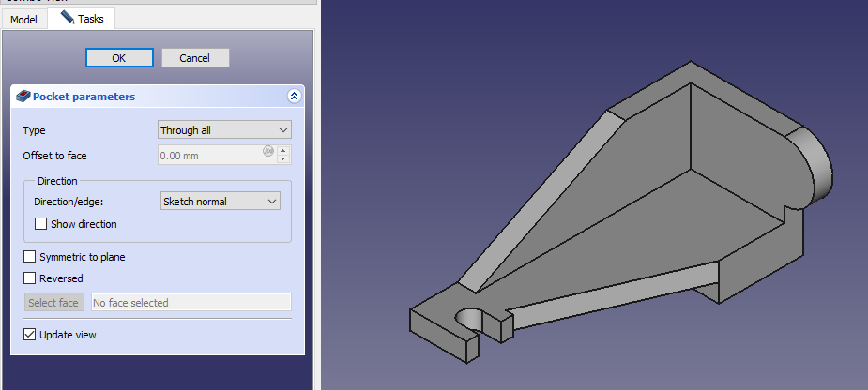Open the expression editor in Offset field
The height and width of the screenshot is (390, 868).
268,151
